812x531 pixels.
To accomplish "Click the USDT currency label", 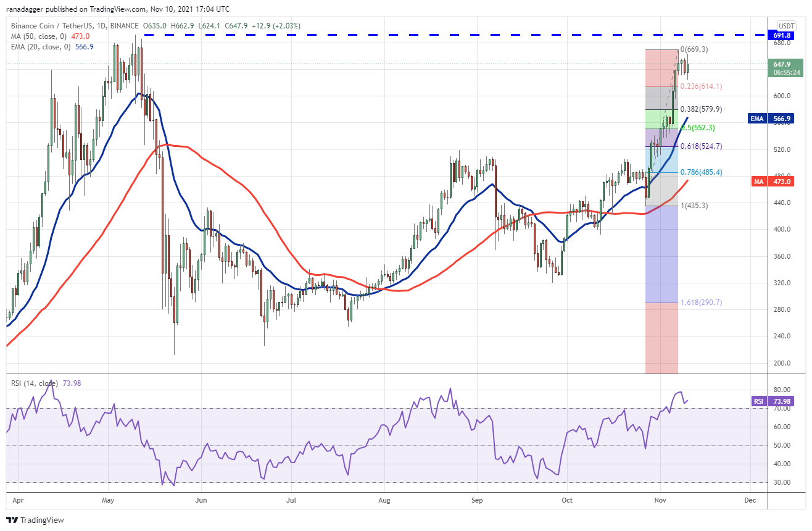I will 787,26.
